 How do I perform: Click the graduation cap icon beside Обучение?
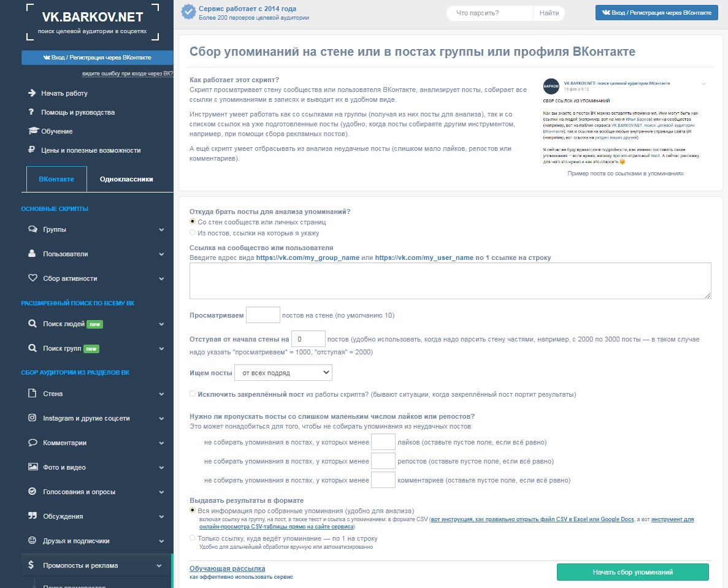coord(33,131)
